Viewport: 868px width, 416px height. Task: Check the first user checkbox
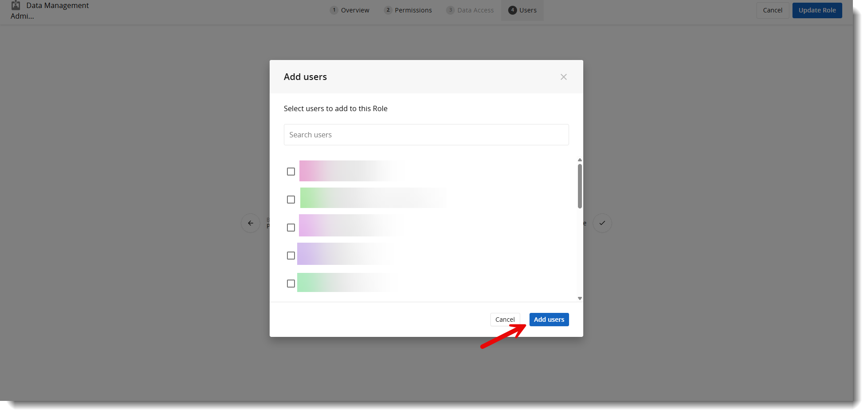coord(291,172)
